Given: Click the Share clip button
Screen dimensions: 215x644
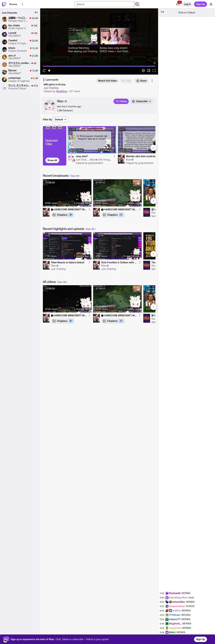Looking at the screenshot, I should pyautogui.click(x=141, y=81).
